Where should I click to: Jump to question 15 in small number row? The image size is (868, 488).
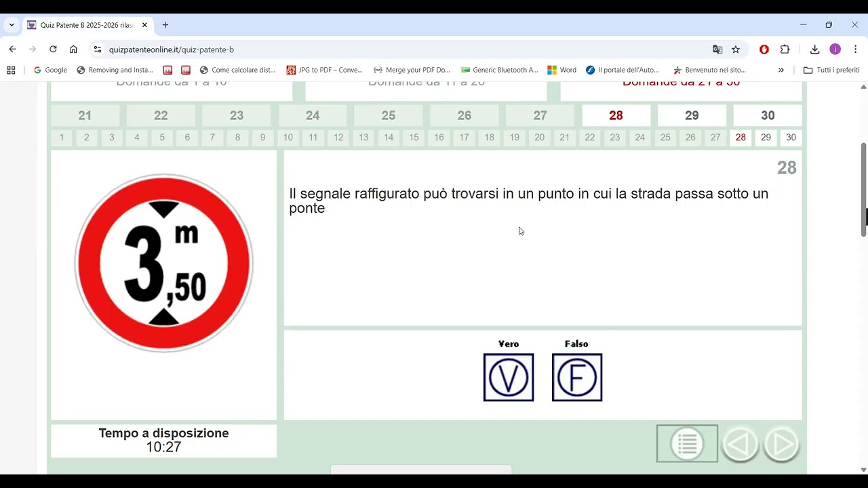[414, 138]
